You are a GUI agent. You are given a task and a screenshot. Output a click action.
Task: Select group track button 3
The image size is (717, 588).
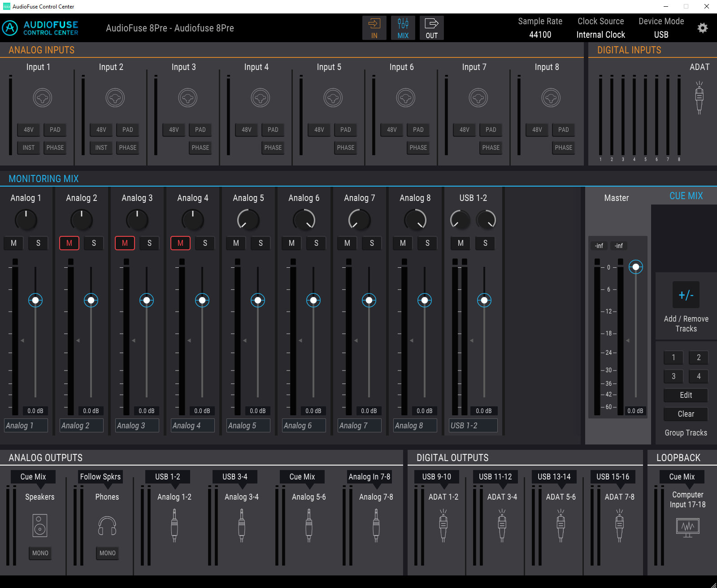pos(674,376)
